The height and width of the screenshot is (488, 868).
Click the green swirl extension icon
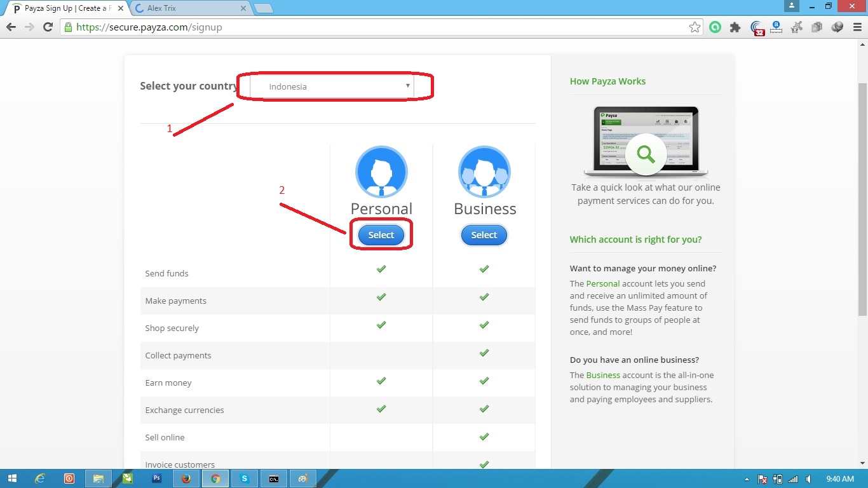[715, 27]
